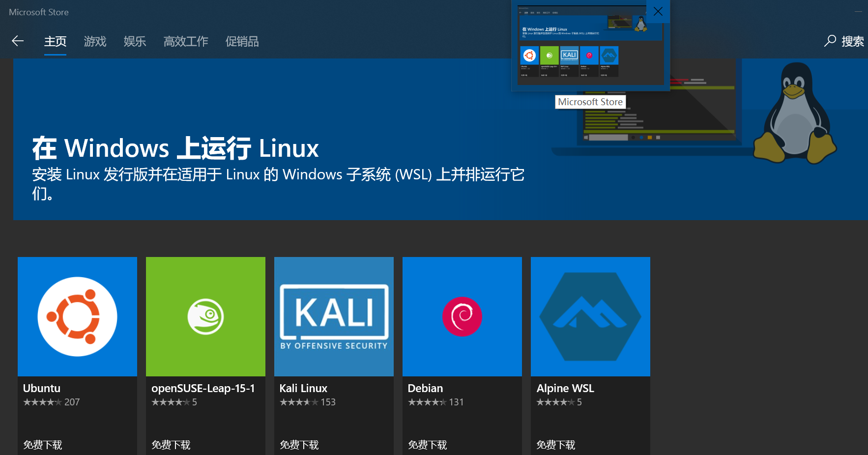Open the Kali Linux tile logo
868x455 pixels.
click(334, 316)
